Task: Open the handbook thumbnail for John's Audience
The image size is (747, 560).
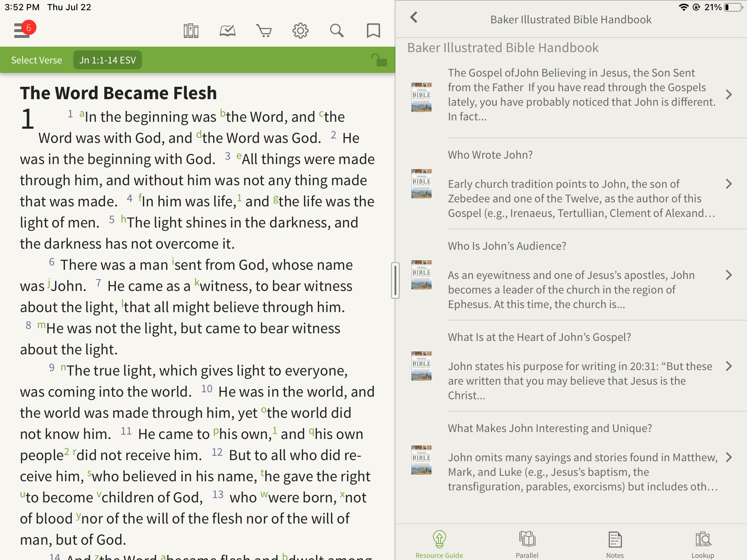Action: tap(421, 275)
